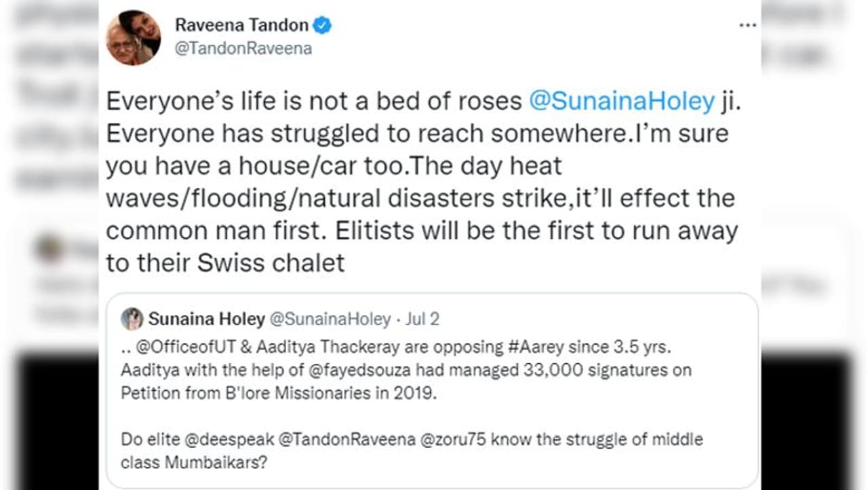Open the Jul 2 timestamp link
868x490 pixels.
coord(422,319)
